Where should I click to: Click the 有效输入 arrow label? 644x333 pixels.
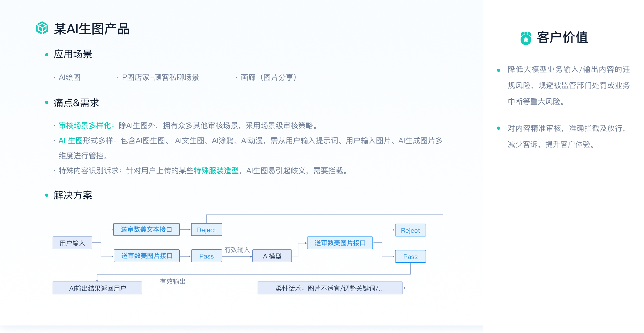pos(237,250)
